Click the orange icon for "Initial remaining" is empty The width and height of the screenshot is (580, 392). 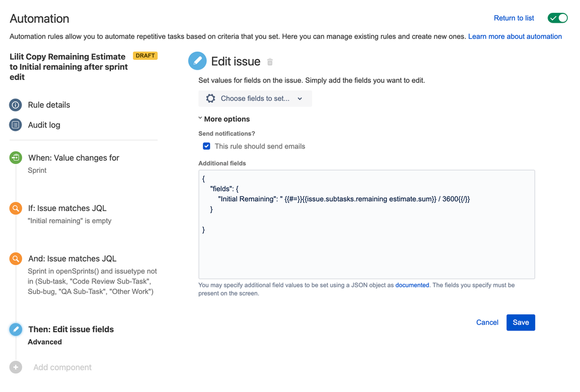click(x=16, y=208)
